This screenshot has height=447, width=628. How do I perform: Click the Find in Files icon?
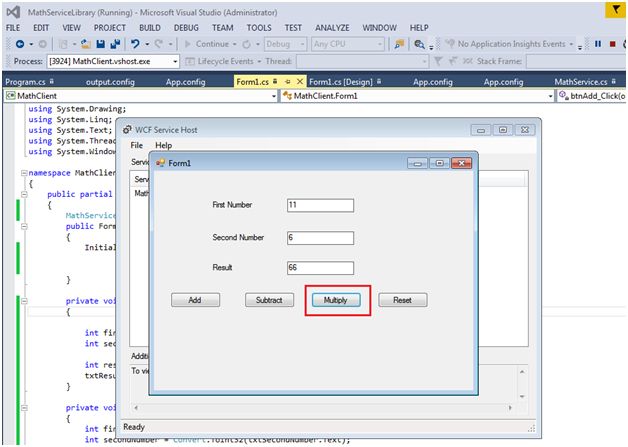pos(419,44)
